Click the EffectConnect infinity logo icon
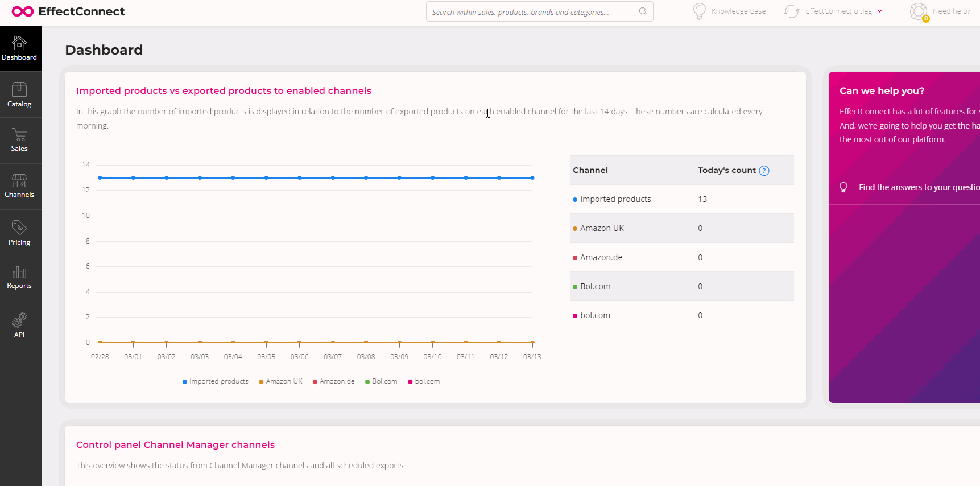This screenshot has width=980, height=486. click(23, 11)
